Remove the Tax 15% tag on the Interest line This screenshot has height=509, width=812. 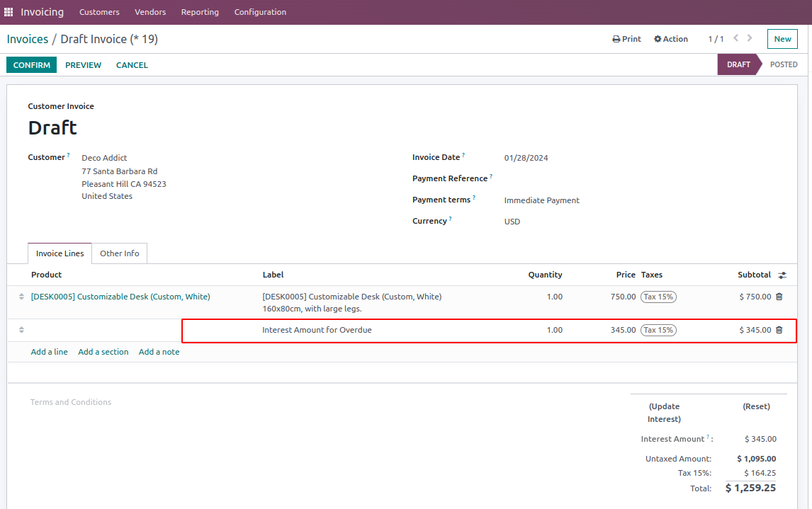tap(658, 330)
